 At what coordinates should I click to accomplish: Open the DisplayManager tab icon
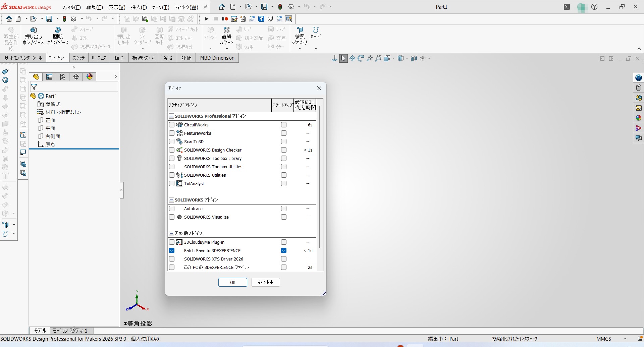pyautogui.click(x=90, y=77)
